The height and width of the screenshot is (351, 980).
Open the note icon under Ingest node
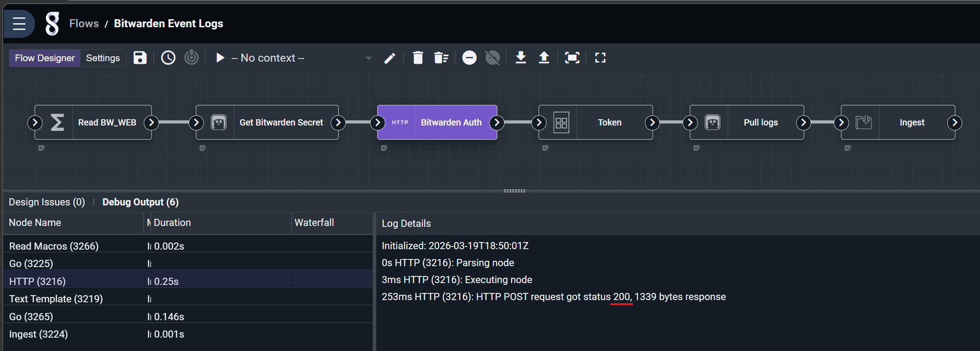point(848,148)
